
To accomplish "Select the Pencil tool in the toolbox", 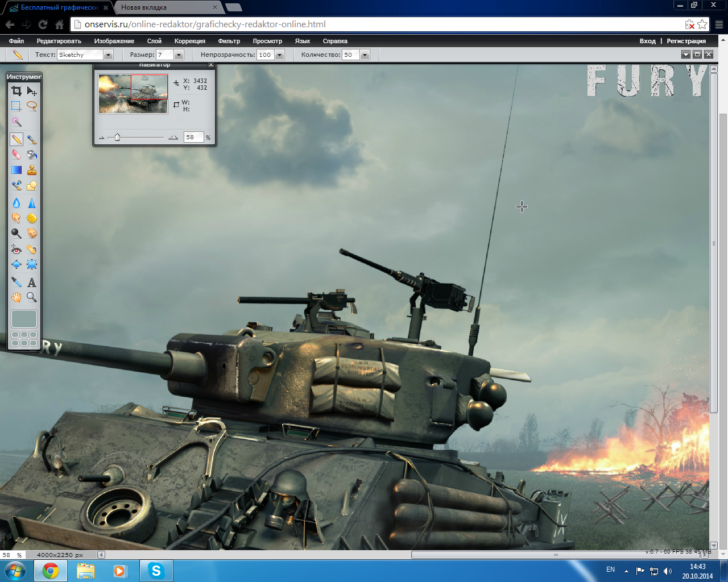I will tap(16, 139).
